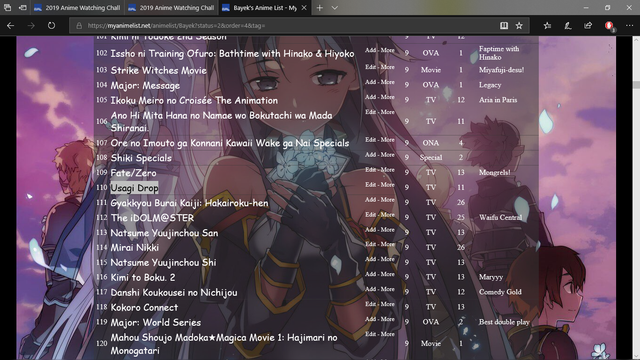This screenshot has height=360, width=640.
Task: Click More for Major: World Series
Action: pyautogui.click(x=387, y=319)
